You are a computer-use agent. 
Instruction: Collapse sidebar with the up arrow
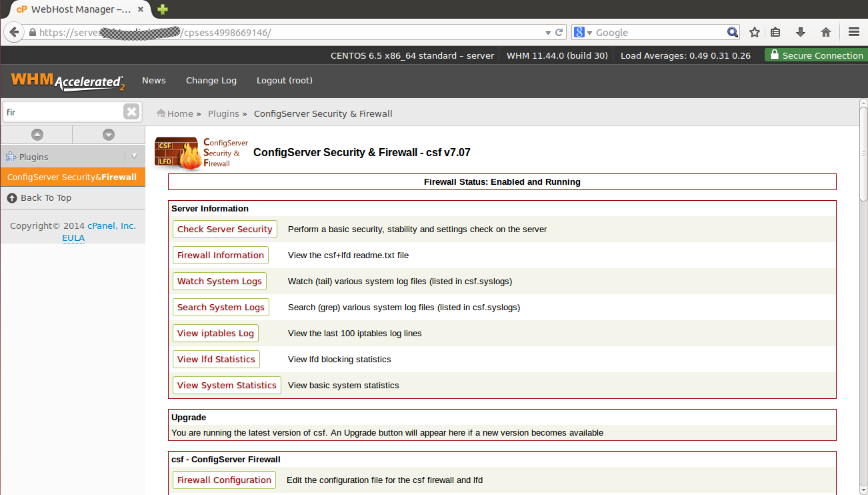pyautogui.click(x=37, y=135)
